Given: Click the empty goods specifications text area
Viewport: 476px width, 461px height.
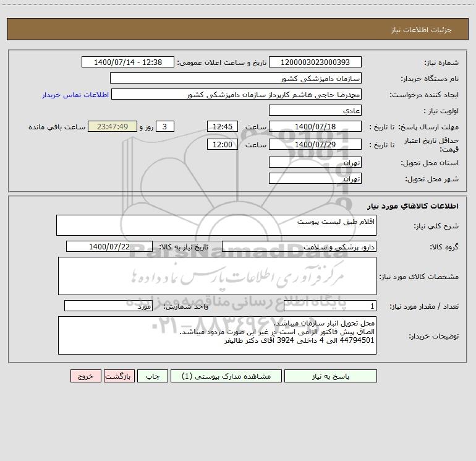Looking at the screenshot, I should [x=217, y=276].
